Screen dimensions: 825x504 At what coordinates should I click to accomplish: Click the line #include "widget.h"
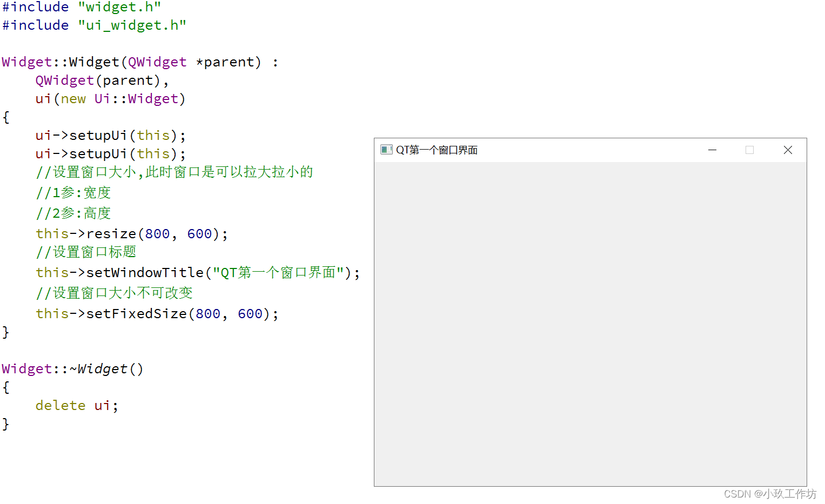[82, 7]
